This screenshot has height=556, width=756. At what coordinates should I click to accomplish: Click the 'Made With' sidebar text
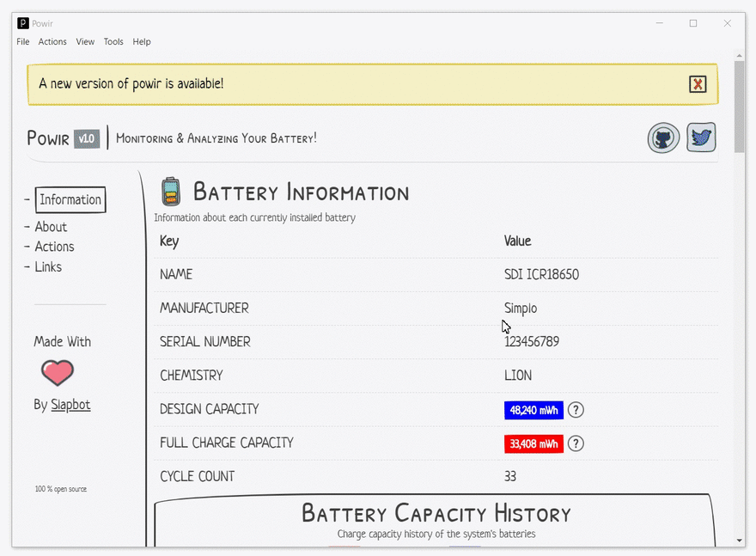(62, 342)
